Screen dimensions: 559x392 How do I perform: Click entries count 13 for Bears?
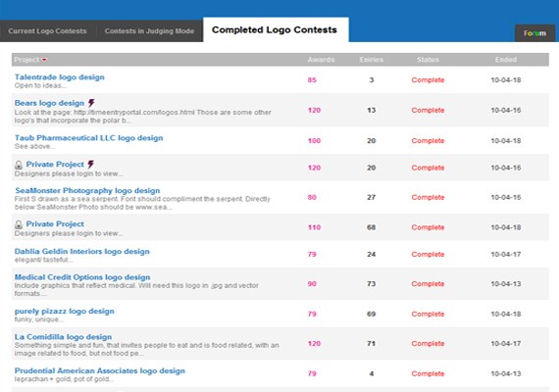372,110
